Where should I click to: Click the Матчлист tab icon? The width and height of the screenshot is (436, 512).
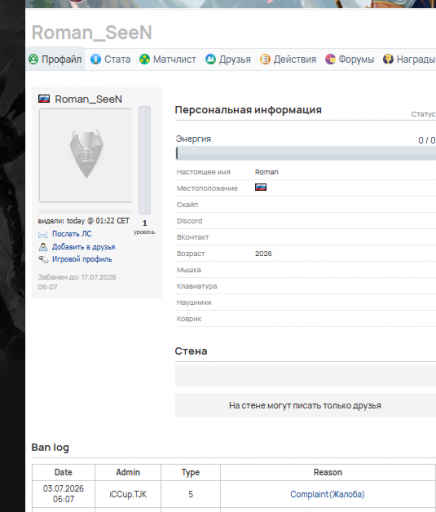(144, 59)
